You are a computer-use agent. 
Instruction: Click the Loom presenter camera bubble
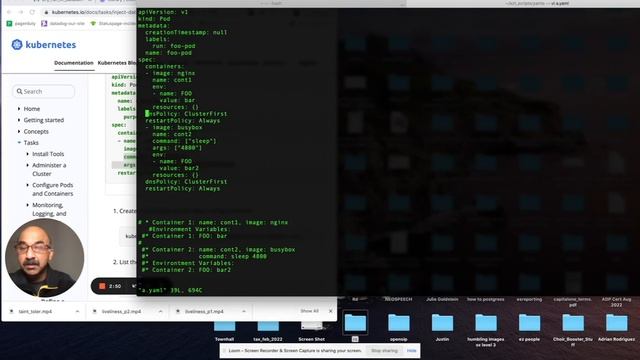[x=44, y=258]
